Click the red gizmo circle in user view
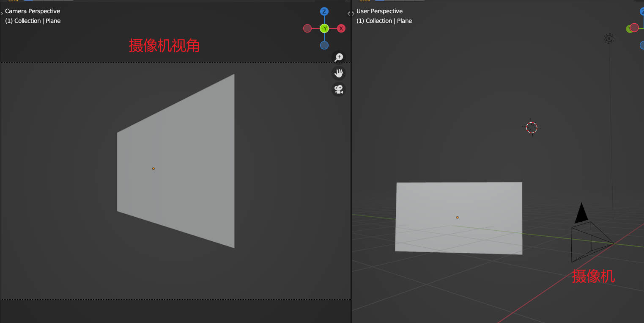644x323 pixels. click(634, 28)
